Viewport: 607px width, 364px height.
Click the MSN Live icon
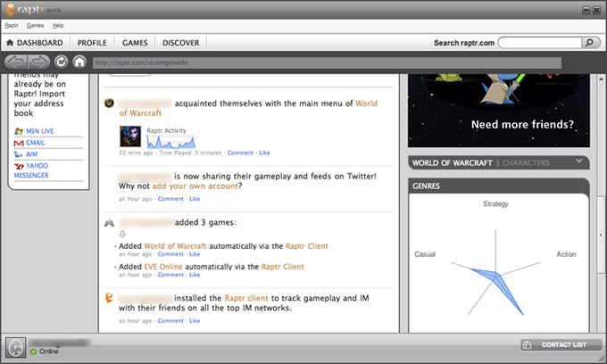coord(19,131)
